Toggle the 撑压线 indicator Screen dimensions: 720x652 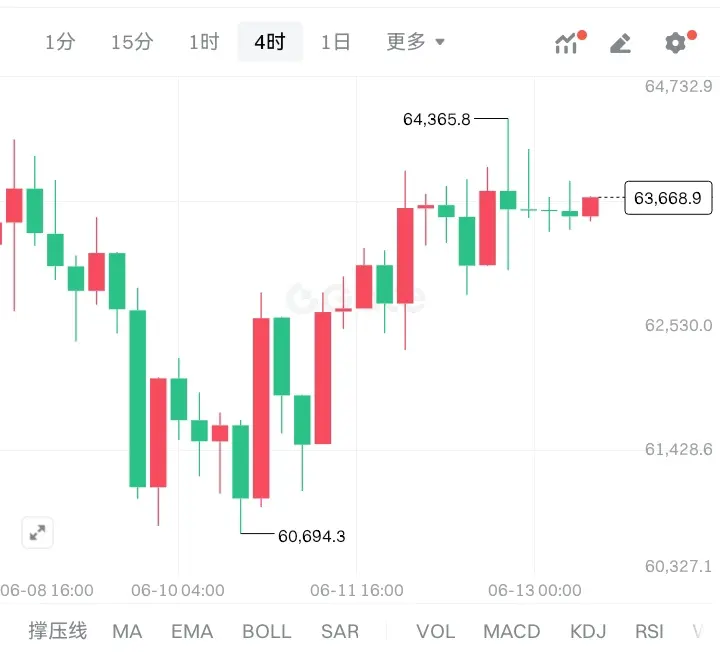[x=57, y=631]
